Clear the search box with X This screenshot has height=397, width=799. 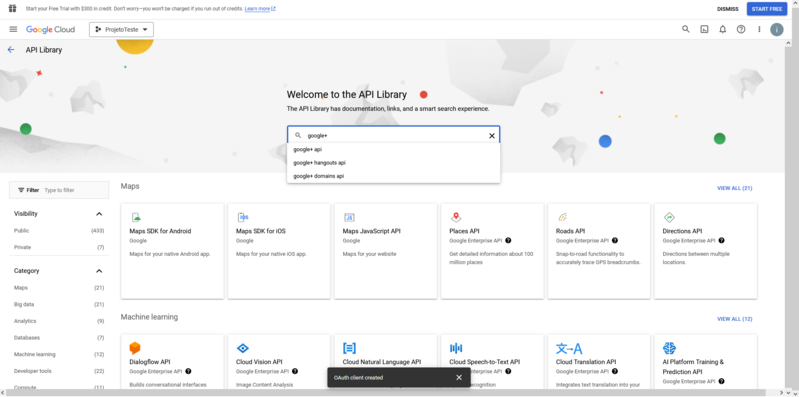coord(492,136)
